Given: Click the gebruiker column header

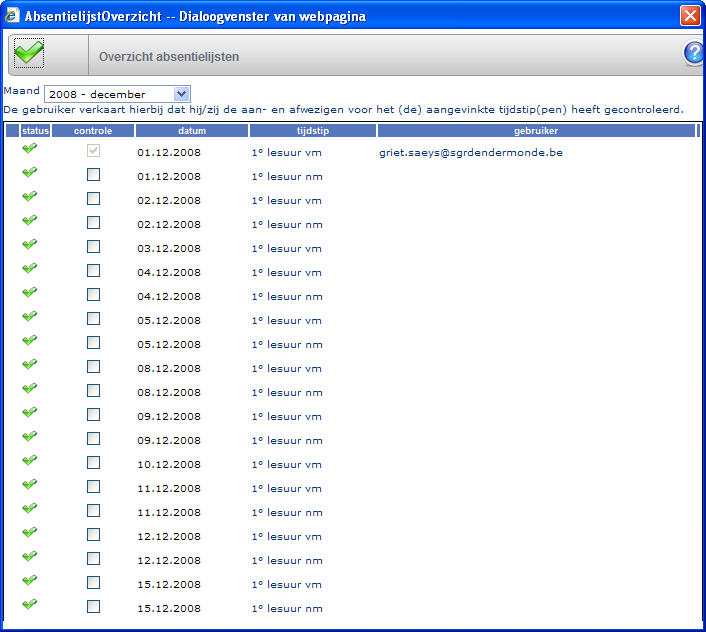Looking at the screenshot, I should pyautogui.click(x=536, y=131).
